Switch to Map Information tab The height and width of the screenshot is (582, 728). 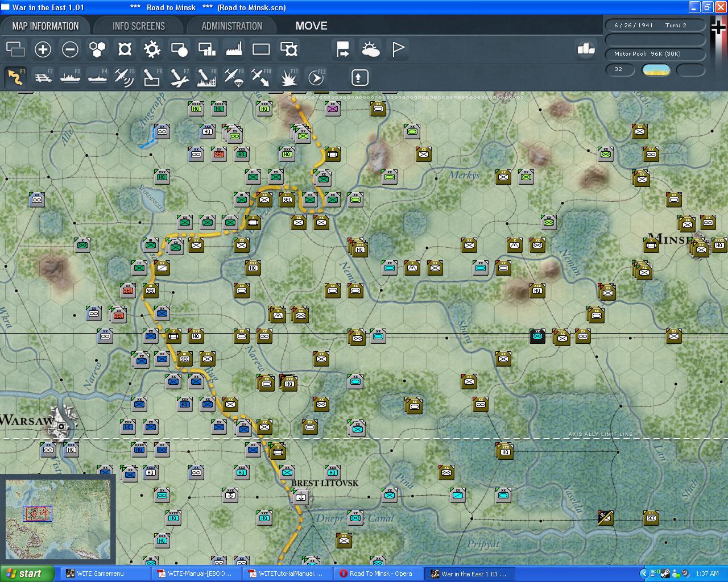(45, 26)
